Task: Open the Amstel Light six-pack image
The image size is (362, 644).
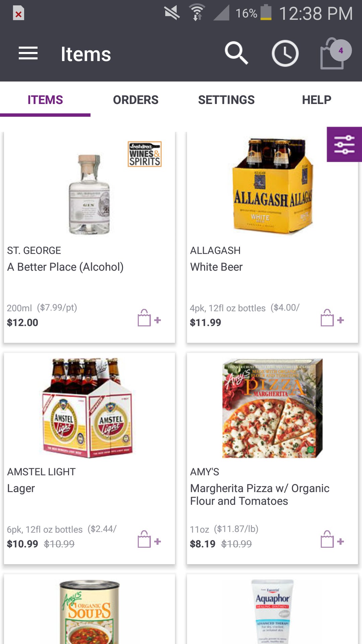Action: [x=88, y=408]
